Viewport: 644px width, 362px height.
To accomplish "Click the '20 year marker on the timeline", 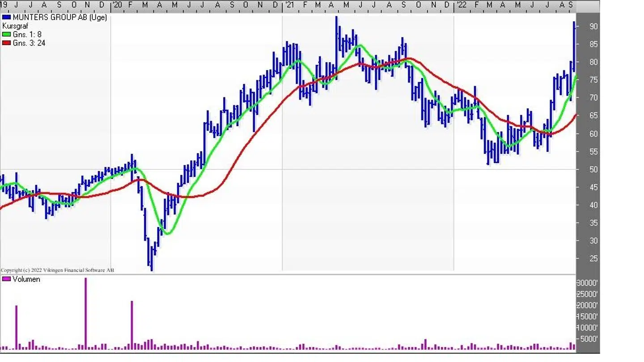I will point(117,4).
